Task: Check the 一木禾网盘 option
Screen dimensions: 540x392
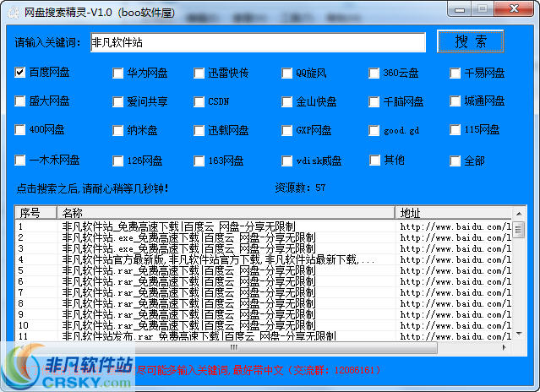Action: (20, 160)
